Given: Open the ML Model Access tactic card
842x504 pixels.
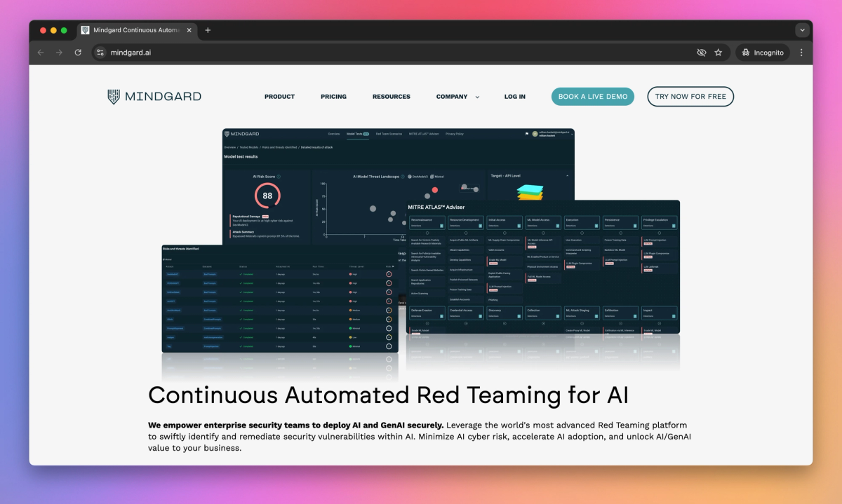Looking at the screenshot, I should point(543,222).
